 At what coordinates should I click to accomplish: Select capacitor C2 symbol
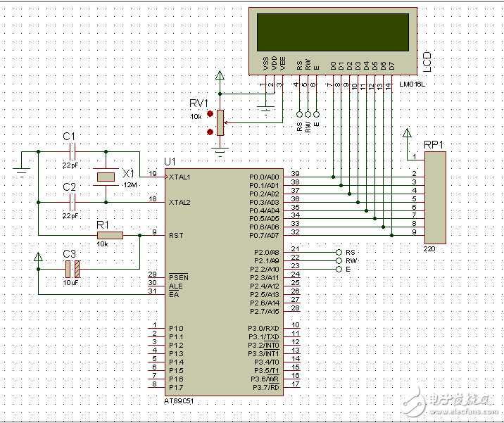[73, 202]
